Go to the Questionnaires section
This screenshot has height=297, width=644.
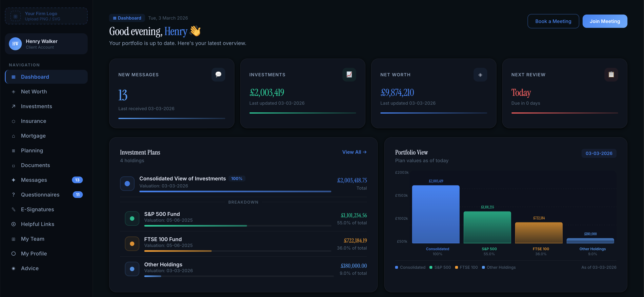(x=40, y=195)
